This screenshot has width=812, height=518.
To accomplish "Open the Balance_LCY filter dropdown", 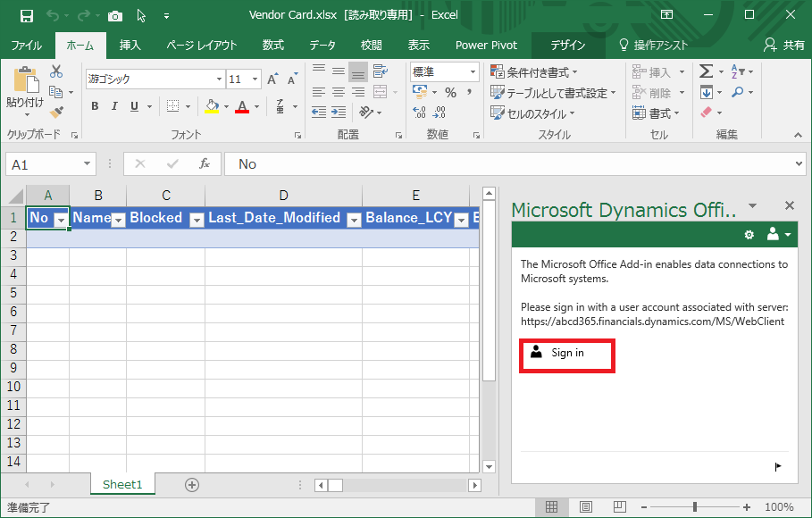I will (462, 220).
